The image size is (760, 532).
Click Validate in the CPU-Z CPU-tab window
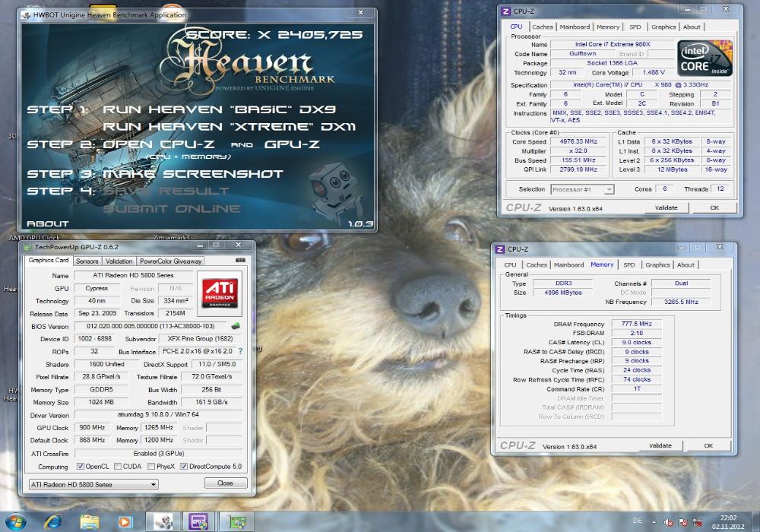666,207
